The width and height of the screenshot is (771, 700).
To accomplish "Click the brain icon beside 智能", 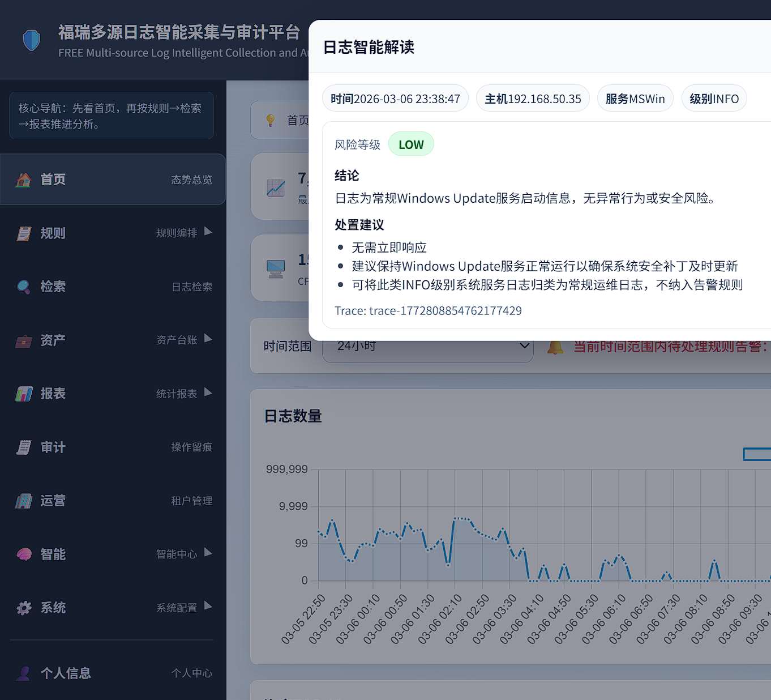I will click(x=24, y=554).
